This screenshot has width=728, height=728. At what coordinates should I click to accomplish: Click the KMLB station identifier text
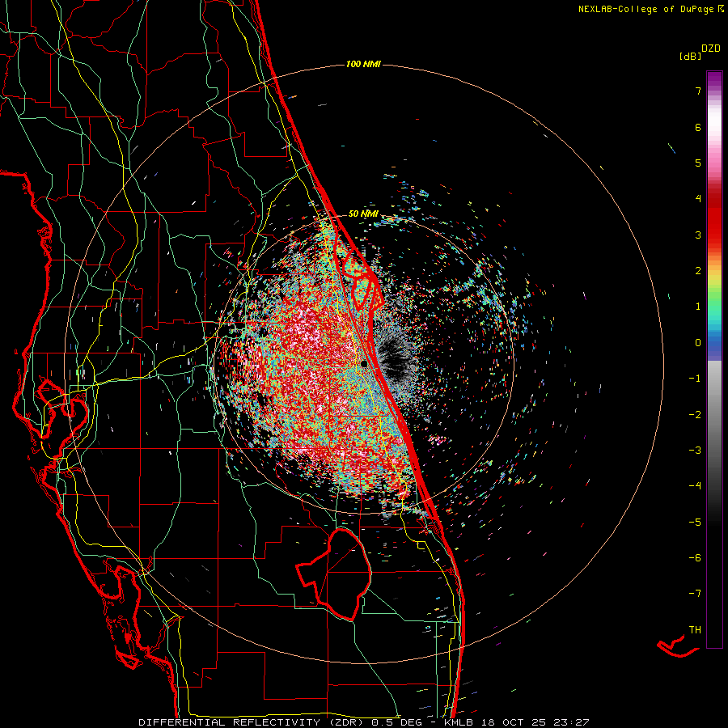(x=459, y=722)
